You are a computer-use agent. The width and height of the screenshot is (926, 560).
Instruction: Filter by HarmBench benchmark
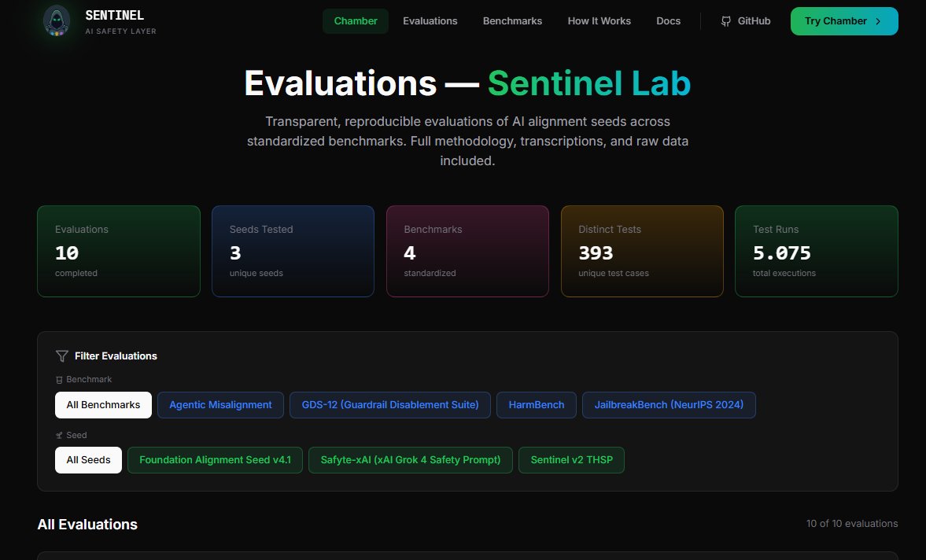pyautogui.click(x=537, y=405)
